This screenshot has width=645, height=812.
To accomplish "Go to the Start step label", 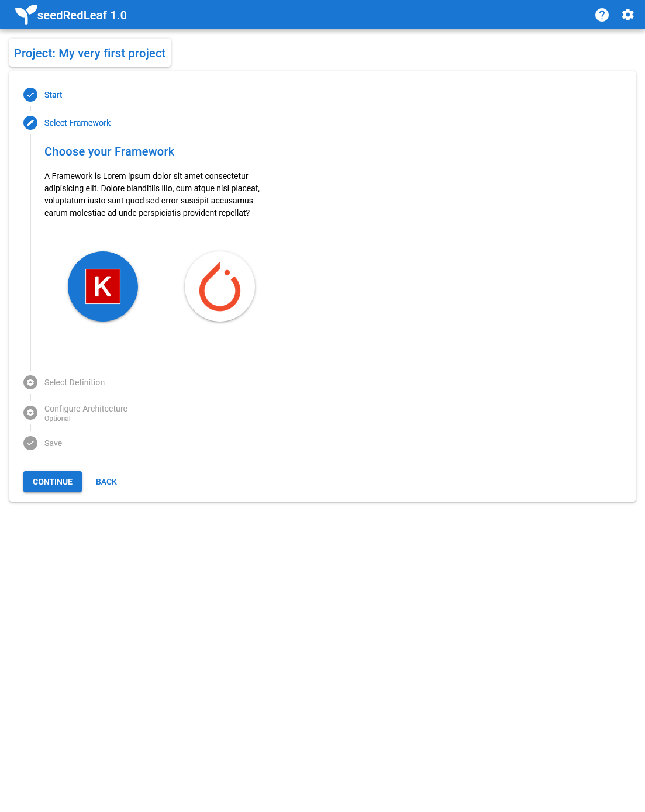I will 53,95.
